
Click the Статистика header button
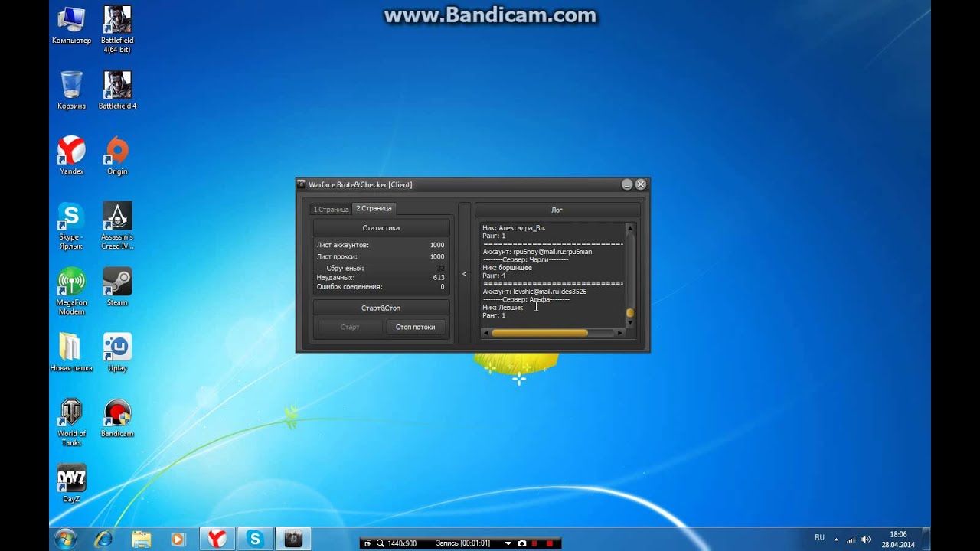pos(381,227)
